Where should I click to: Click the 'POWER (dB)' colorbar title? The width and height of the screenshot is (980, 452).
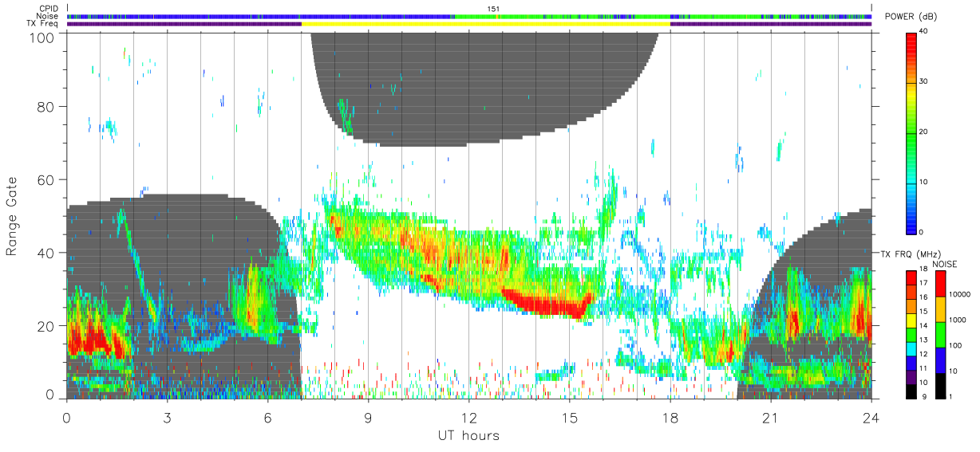point(912,17)
